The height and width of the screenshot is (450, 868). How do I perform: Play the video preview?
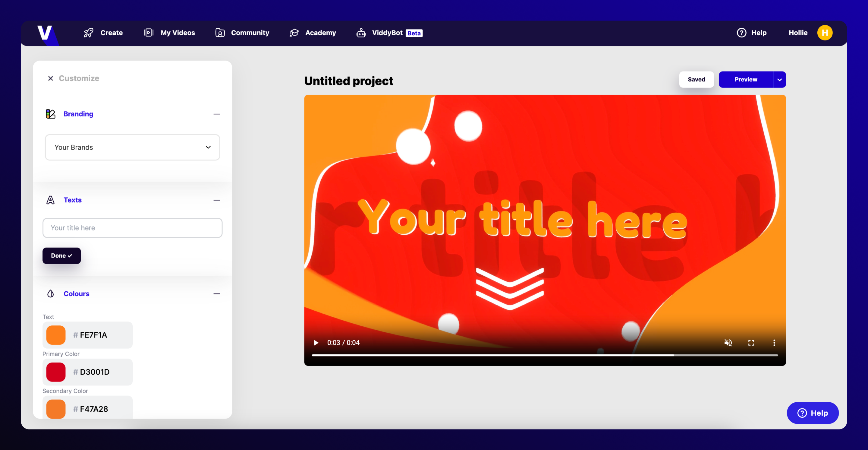tap(316, 343)
